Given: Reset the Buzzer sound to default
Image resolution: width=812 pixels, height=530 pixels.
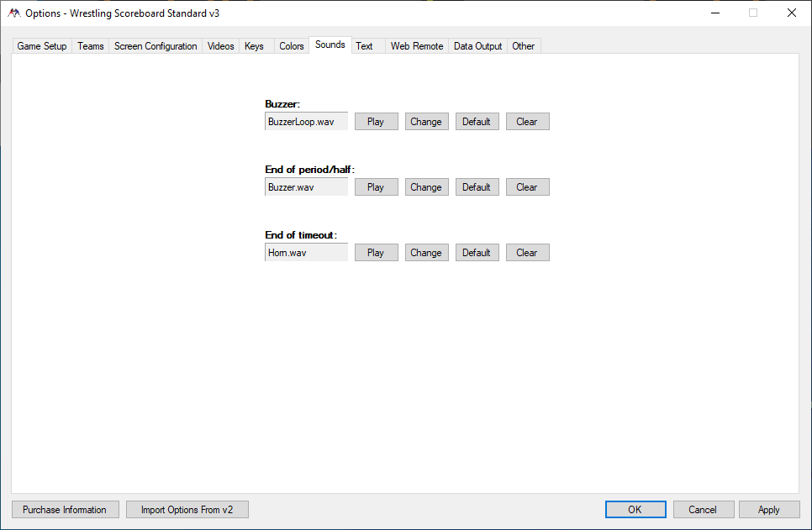Looking at the screenshot, I should pyautogui.click(x=477, y=122).
